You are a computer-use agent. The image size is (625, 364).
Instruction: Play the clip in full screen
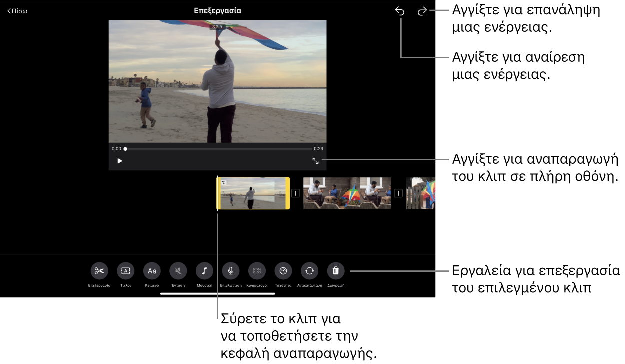pos(316,161)
